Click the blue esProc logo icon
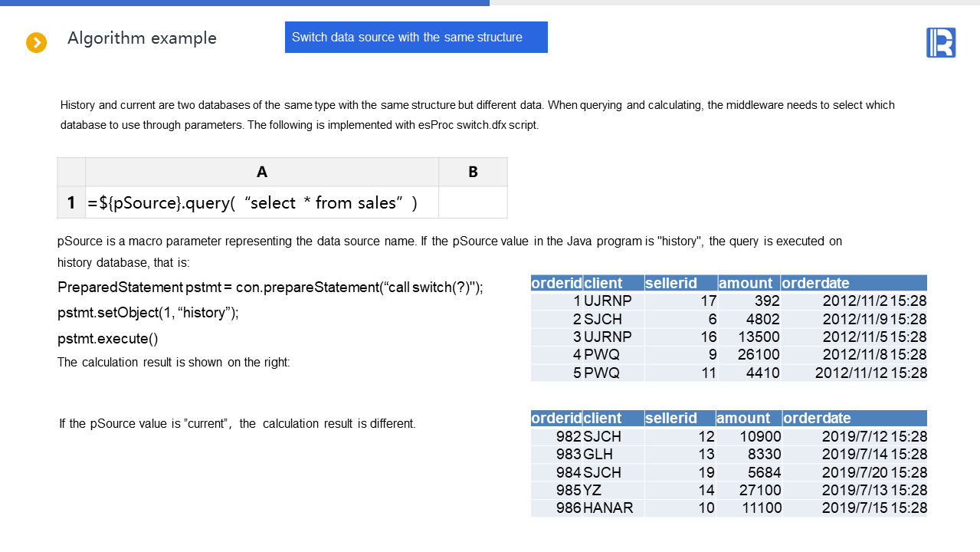This screenshot has height=552, width=980. coord(940,42)
